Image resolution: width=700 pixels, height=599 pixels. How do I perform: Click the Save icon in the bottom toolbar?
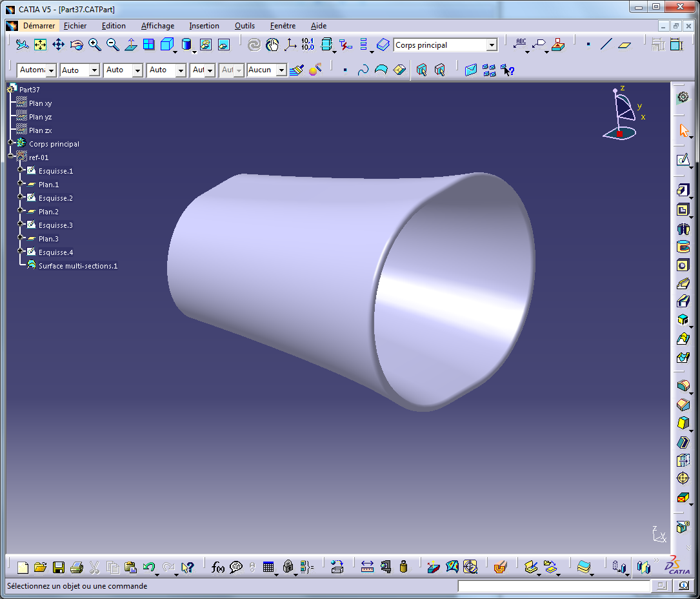59,567
